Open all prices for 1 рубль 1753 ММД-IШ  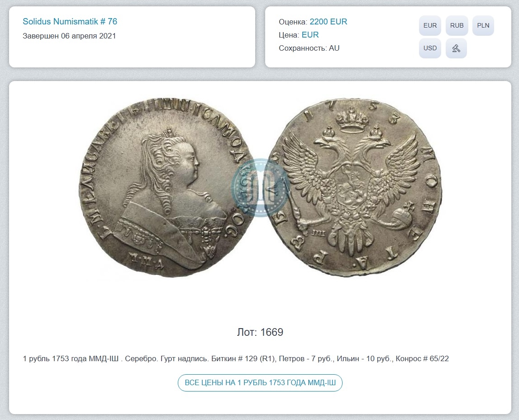tap(260, 382)
